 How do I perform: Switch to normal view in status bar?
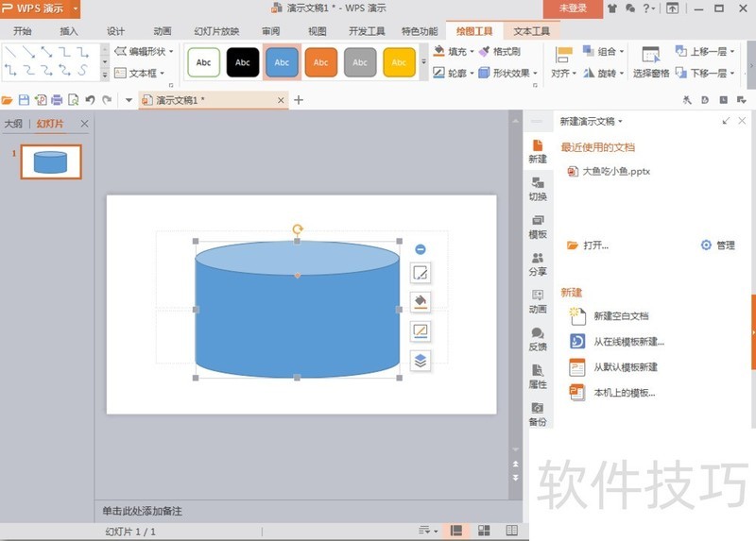[x=456, y=531]
